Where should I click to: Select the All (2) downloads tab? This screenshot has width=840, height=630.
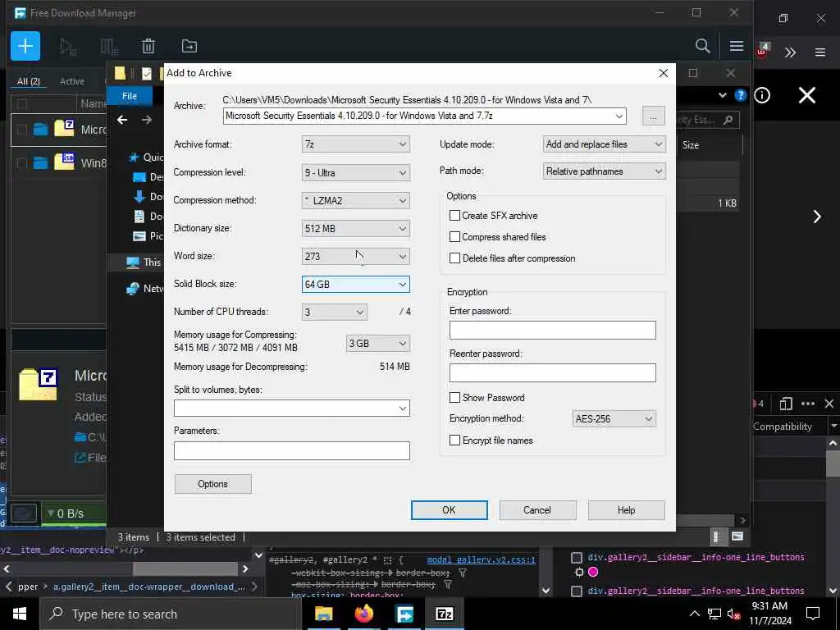pos(29,81)
